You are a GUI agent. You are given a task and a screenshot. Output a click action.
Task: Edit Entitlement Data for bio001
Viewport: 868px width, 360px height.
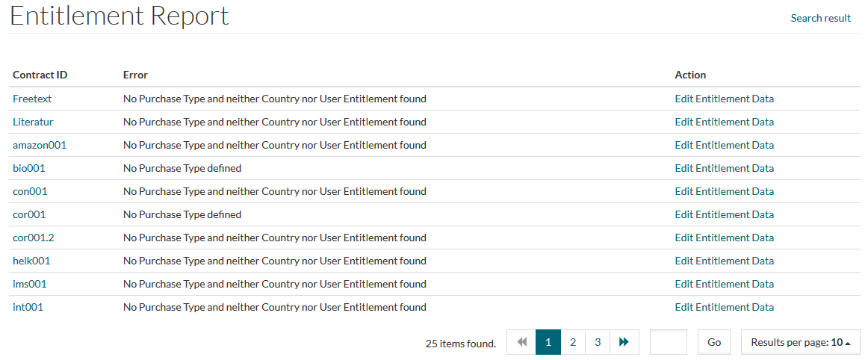[724, 168]
